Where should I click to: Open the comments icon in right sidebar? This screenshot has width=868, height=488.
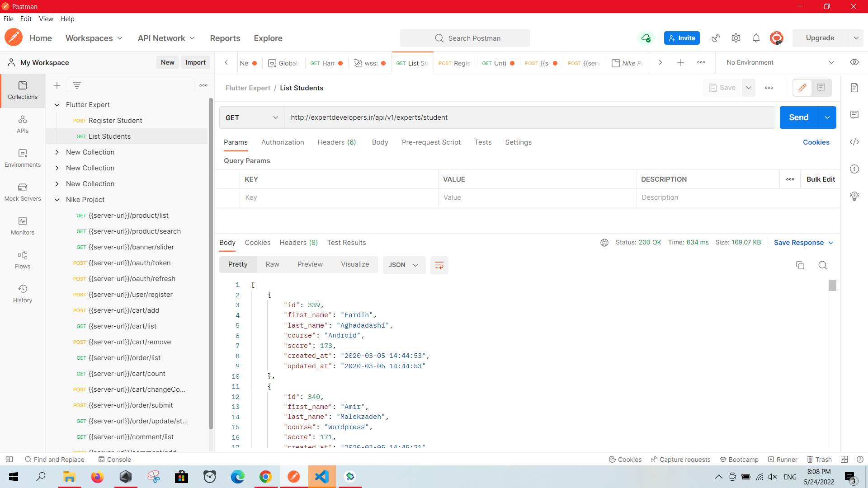854,115
